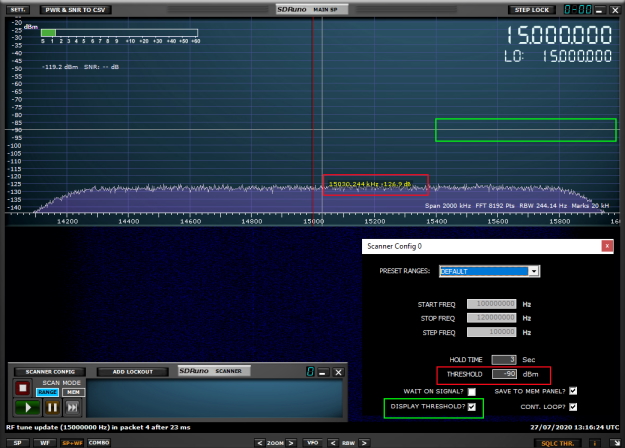Click the RF tune update status message

point(98,427)
